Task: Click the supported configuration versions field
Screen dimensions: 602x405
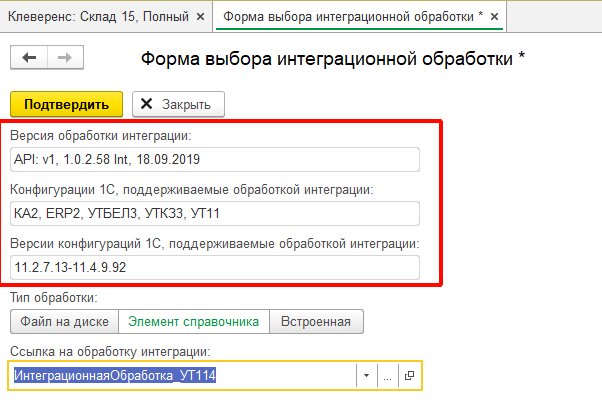Action: coord(215,267)
